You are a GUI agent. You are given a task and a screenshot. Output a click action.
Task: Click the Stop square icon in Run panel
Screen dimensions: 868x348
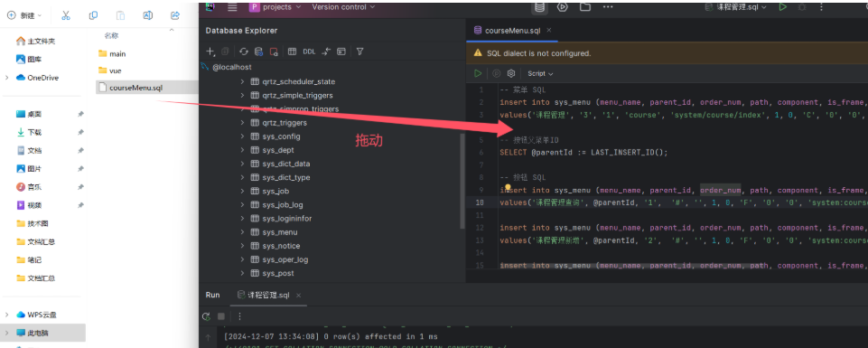pyautogui.click(x=221, y=316)
